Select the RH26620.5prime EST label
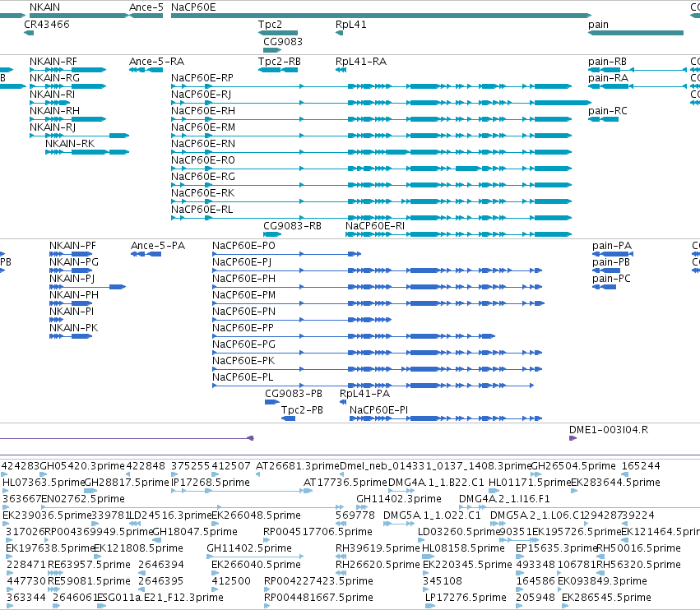This screenshot has height=610, width=700. (378, 565)
